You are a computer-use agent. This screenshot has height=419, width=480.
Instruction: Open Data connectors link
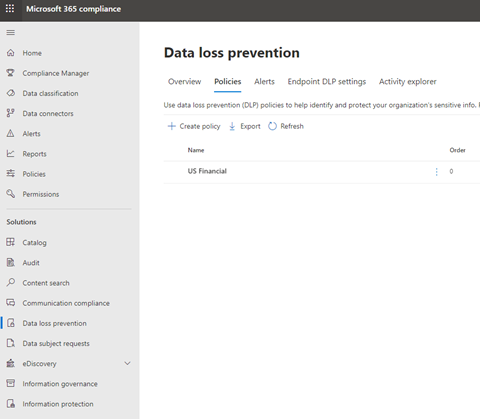click(x=48, y=113)
